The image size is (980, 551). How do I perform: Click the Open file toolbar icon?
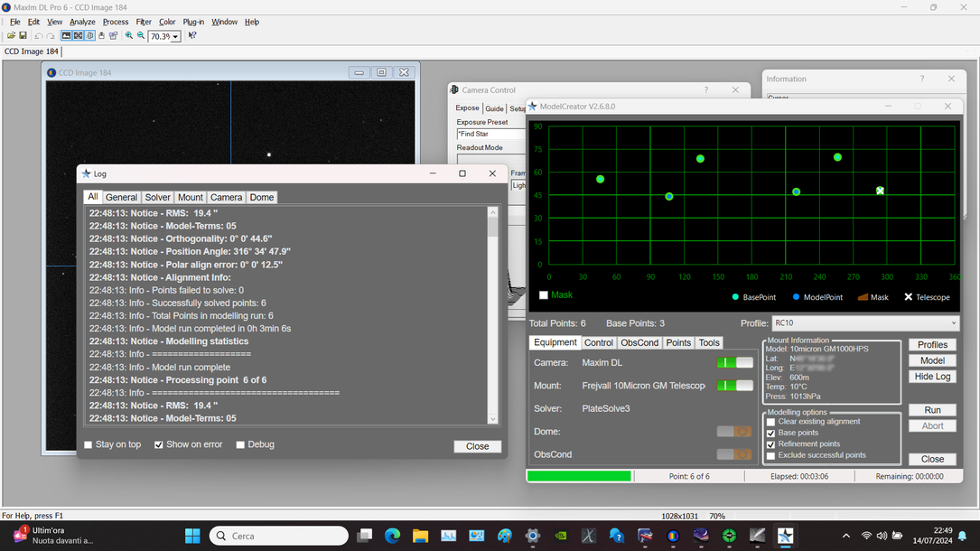pos(11,36)
